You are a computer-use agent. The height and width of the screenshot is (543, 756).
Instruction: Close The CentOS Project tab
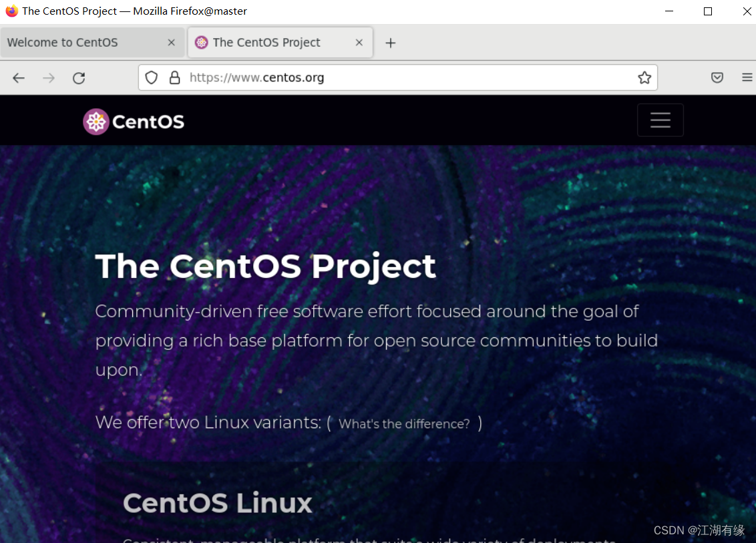[359, 43]
